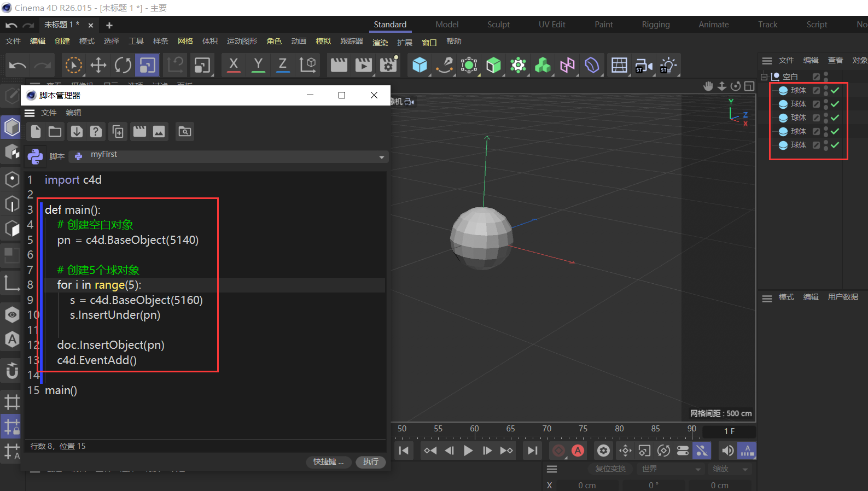Click the folder search icon in Script Manager
This screenshot has width=868, height=491.
pyautogui.click(x=185, y=131)
